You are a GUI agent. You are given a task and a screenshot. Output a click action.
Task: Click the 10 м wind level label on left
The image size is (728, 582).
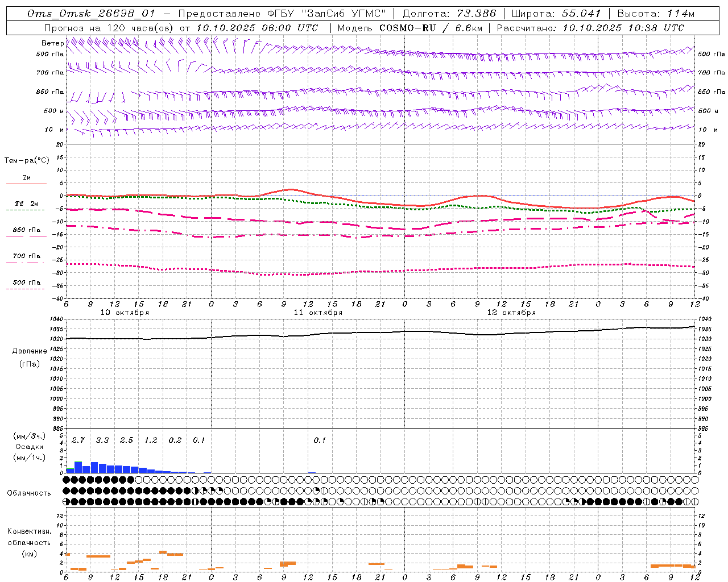(x=55, y=130)
